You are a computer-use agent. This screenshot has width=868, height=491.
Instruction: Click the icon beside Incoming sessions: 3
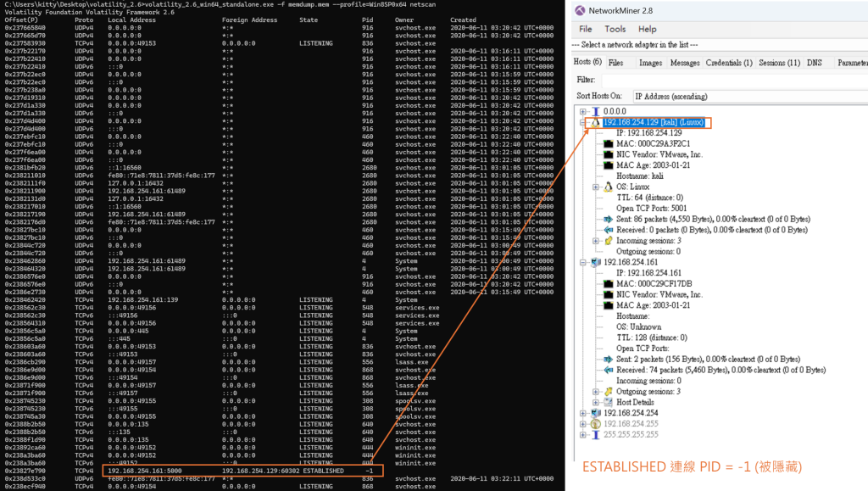(x=609, y=241)
